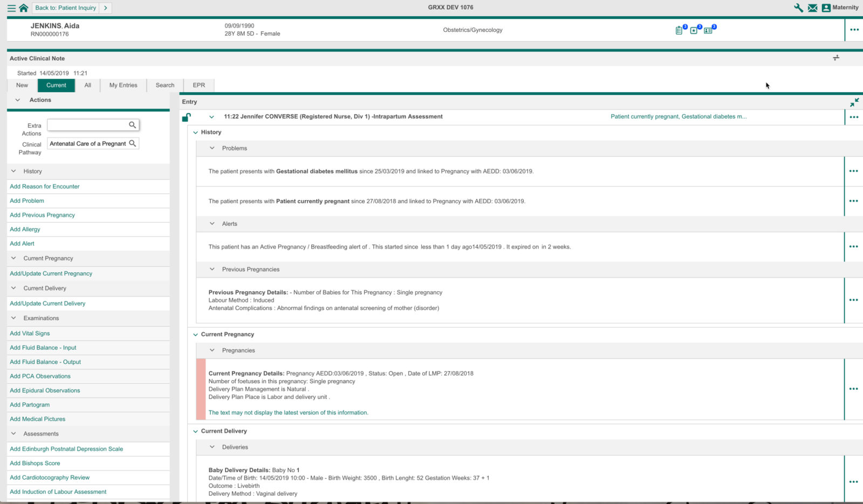Collapse the Problems section
Viewport: 863px width, 504px height.
pyautogui.click(x=213, y=148)
